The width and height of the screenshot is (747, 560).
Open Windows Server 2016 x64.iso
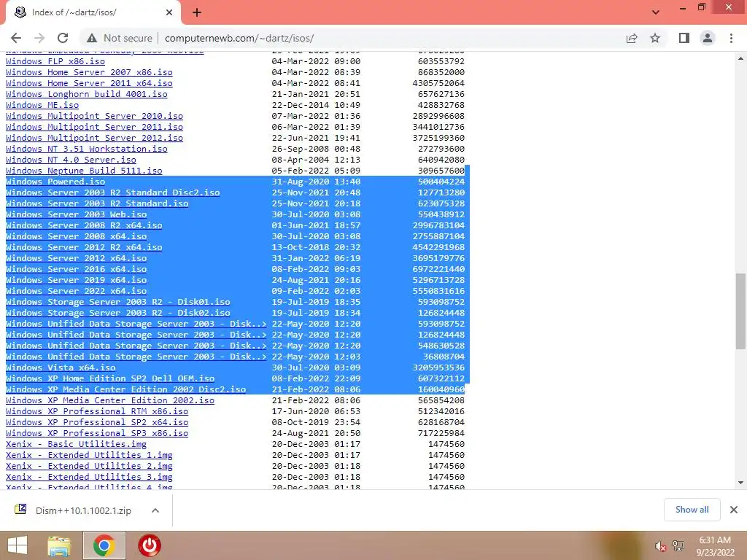(76, 269)
